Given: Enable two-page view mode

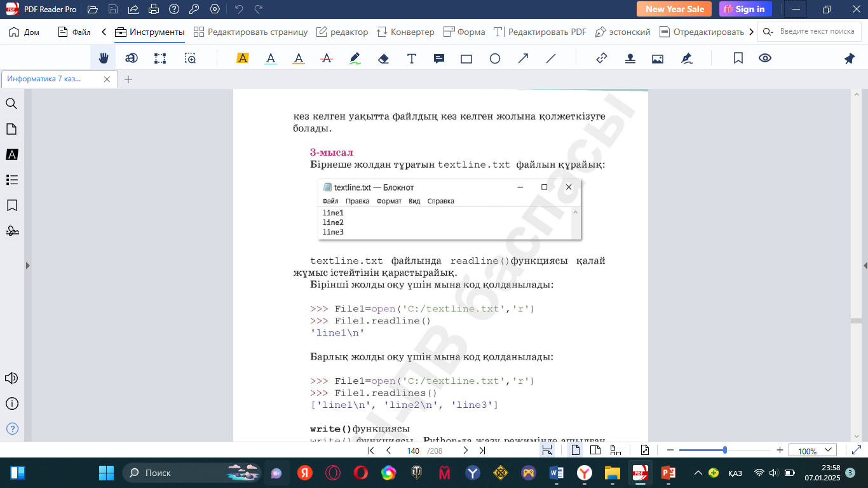Looking at the screenshot, I should tap(595, 451).
